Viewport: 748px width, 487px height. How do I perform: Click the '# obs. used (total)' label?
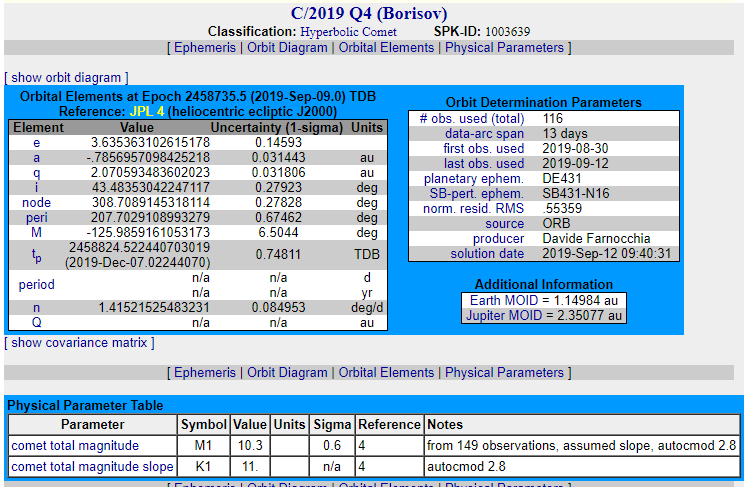point(471,118)
